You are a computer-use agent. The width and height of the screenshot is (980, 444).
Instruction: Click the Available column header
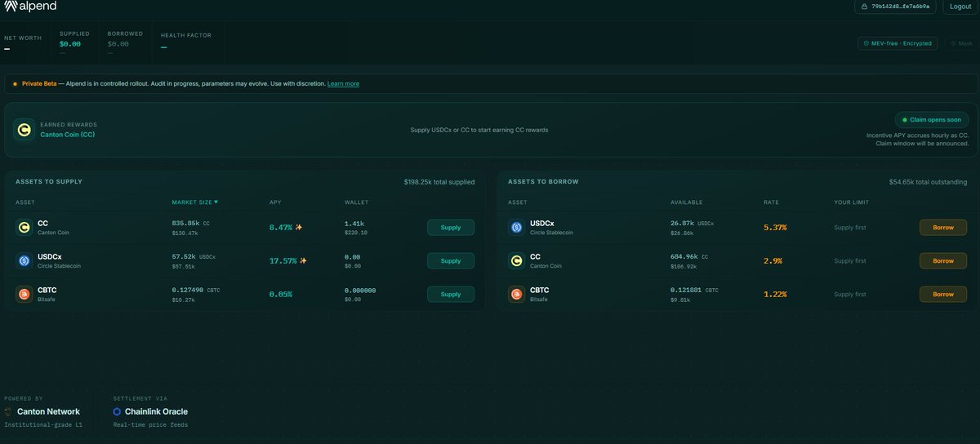(686, 202)
